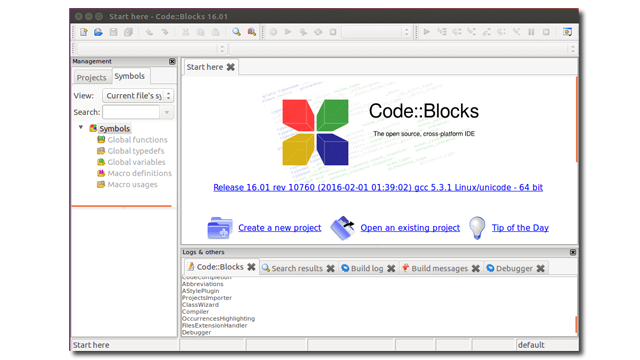This screenshot has width=640, height=360.
Task: Click the Open file toolbar icon
Action: (x=98, y=32)
